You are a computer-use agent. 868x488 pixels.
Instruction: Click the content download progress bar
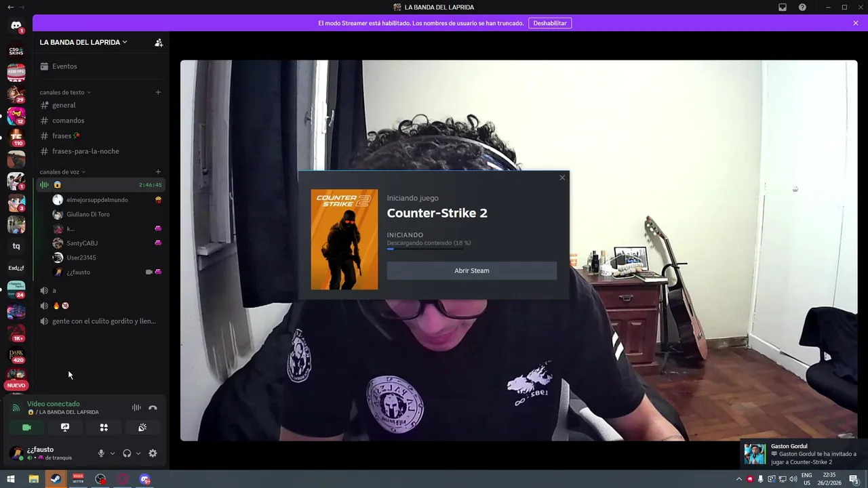click(x=425, y=249)
